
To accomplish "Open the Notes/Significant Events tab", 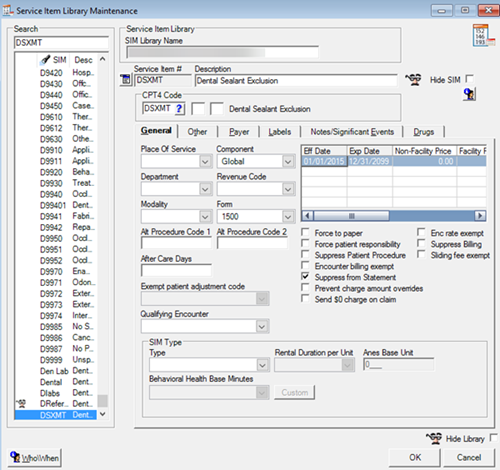I will click(352, 132).
